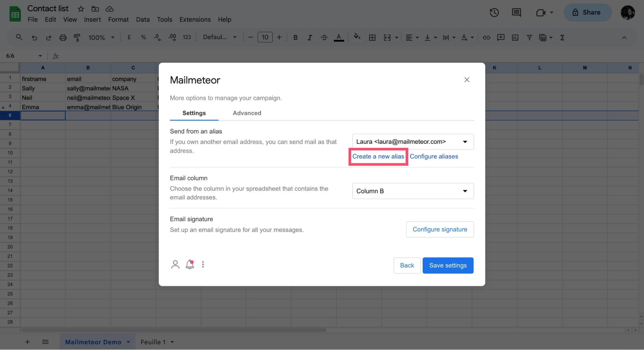
Task: Apply strikethrough formatting
Action: (324, 37)
